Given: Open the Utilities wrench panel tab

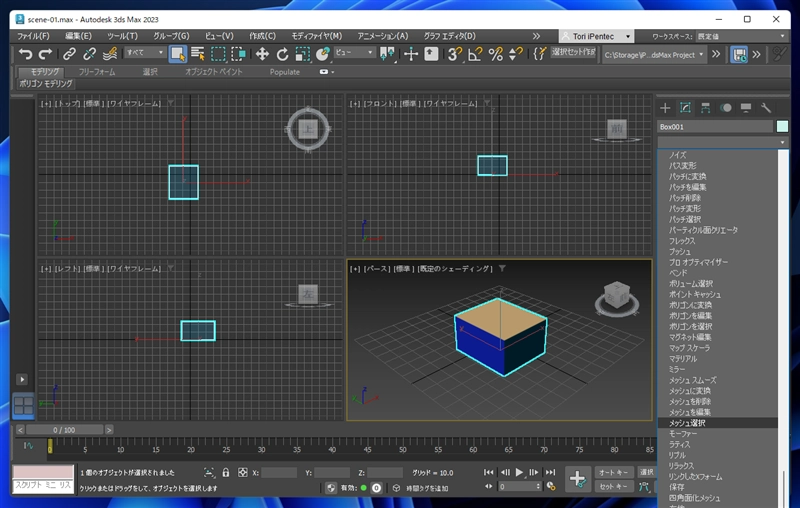Looking at the screenshot, I should (x=765, y=108).
